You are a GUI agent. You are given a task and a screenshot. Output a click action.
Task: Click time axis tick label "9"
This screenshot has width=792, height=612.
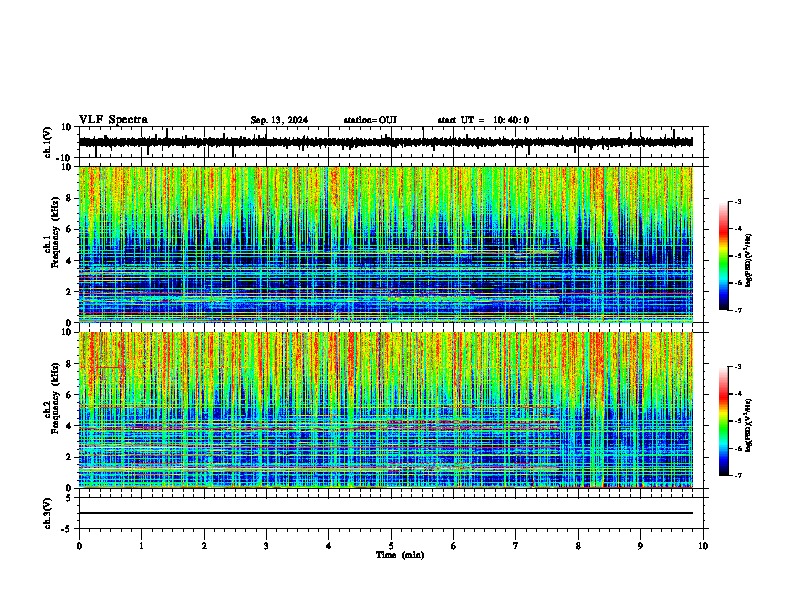(x=640, y=546)
